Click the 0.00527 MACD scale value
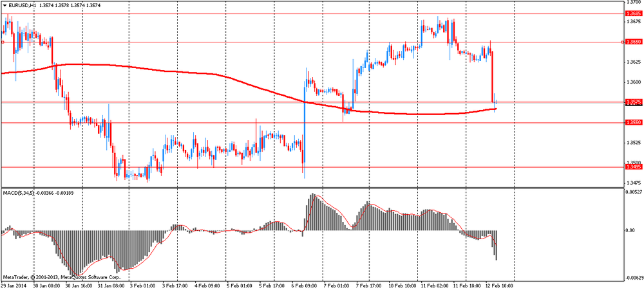Image resolution: width=644 pixels, height=290 pixels. [633, 192]
